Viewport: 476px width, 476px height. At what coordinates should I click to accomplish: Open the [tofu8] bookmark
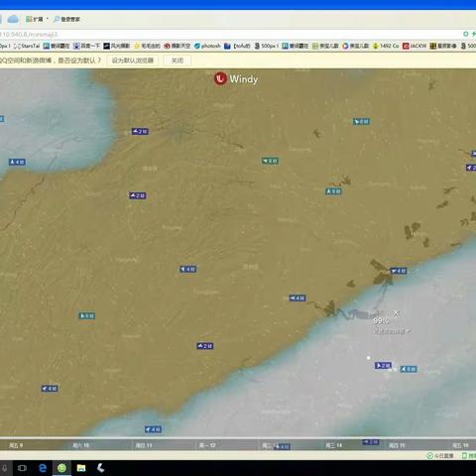tap(237, 46)
